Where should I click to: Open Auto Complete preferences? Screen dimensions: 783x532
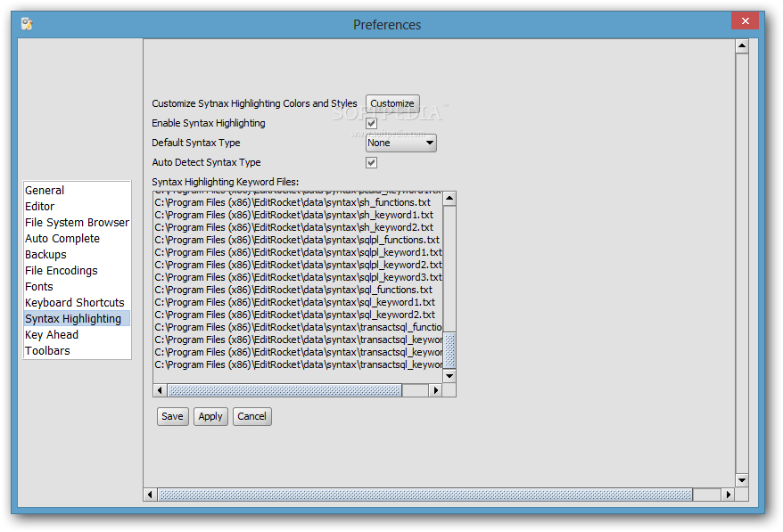pos(77,238)
